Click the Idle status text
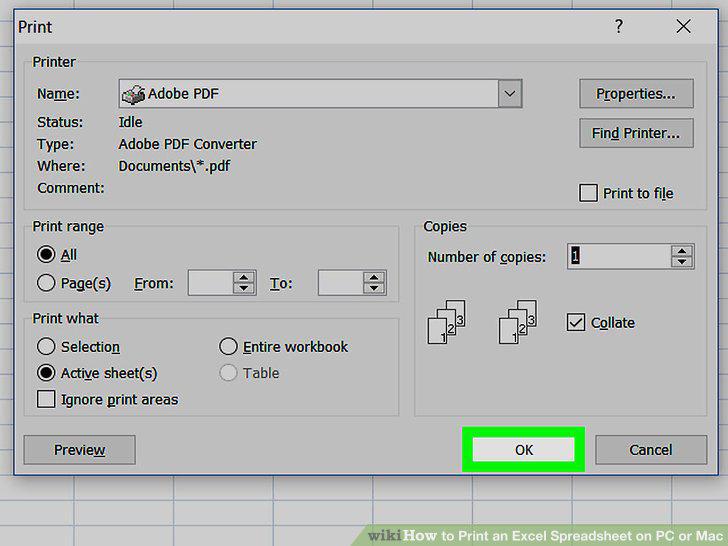This screenshot has width=728, height=546. tap(130, 122)
